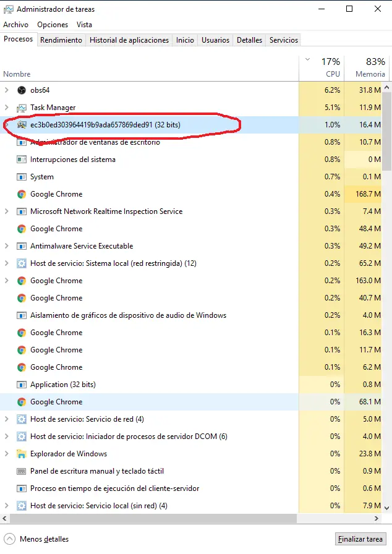This screenshot has height=554, width=392.
Task: Expand the Google Chrome 163.0 M group
Action: tap(6, 281)
